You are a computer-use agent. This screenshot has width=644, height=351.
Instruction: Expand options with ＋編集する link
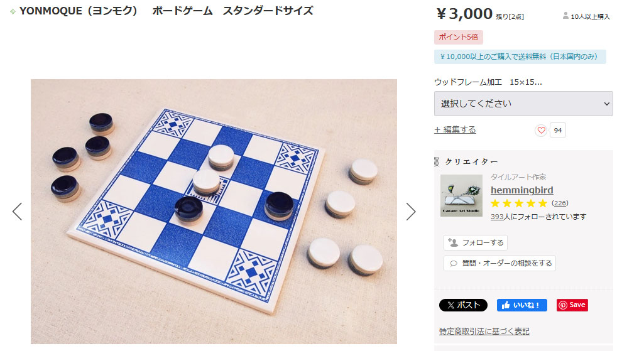pos(455,130)
